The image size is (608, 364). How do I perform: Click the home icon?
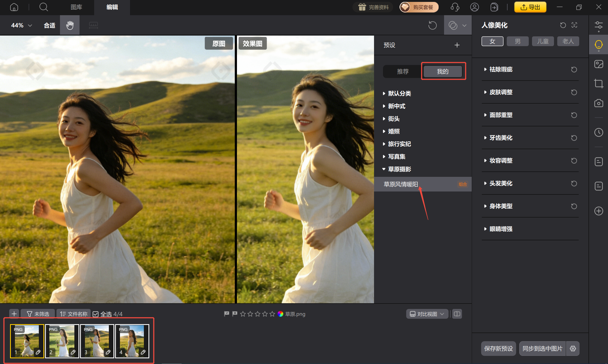click(x=14, y=7)
